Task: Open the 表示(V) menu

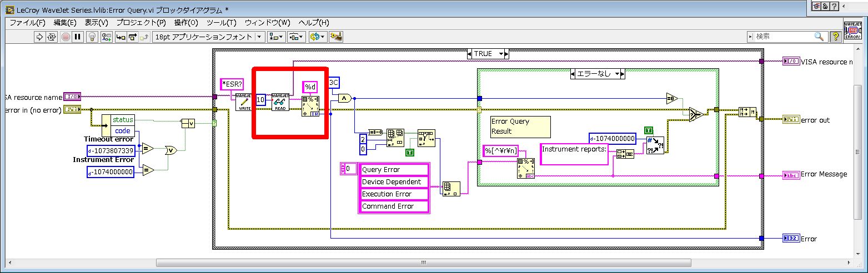Action: (96, 23)
